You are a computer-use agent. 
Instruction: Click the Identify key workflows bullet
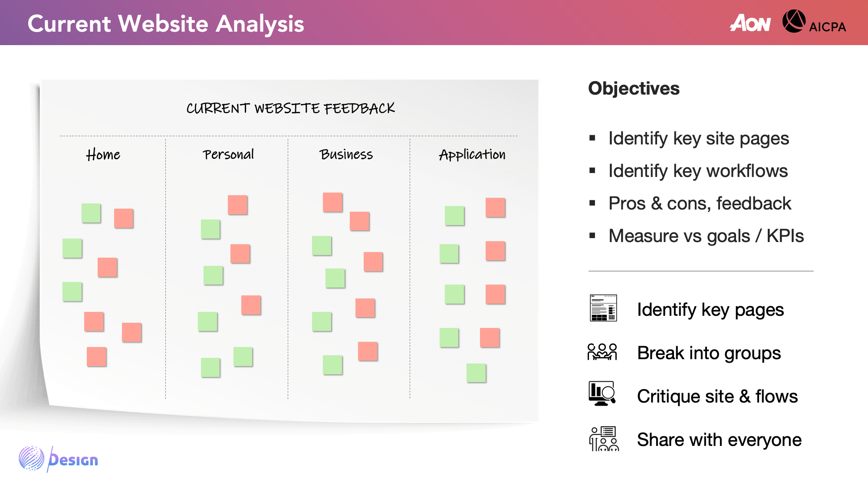pyautogui.click(x=698, y=171)
